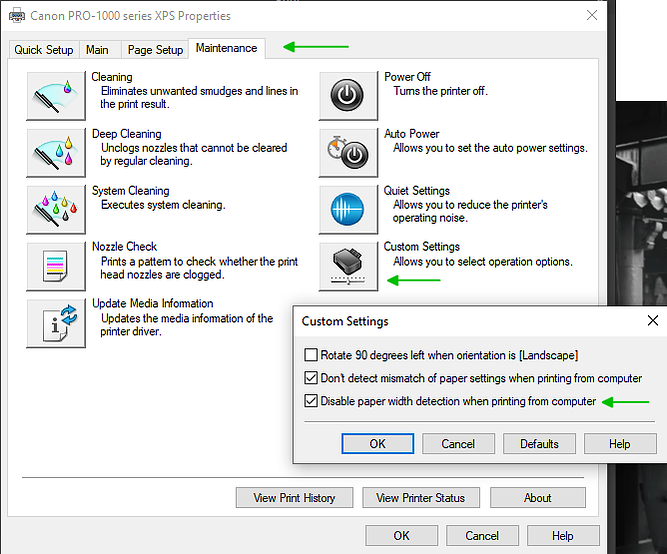Uncheck Disable paper width detection

[x=311, y=401]
